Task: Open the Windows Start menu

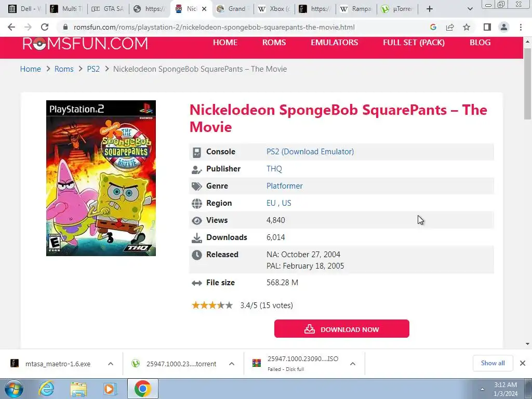Action: click(14, 389)
